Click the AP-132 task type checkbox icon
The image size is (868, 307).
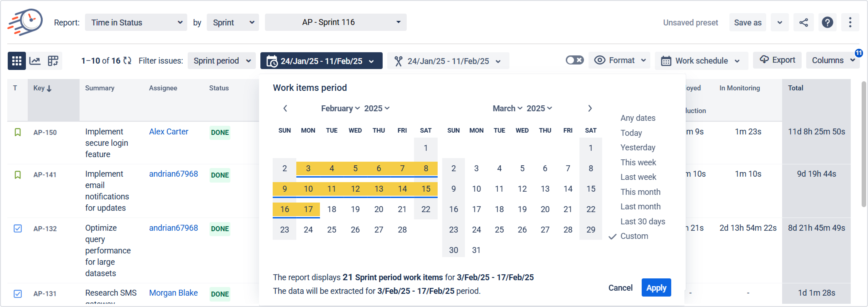pyautogui.click(x=17, y=228)
